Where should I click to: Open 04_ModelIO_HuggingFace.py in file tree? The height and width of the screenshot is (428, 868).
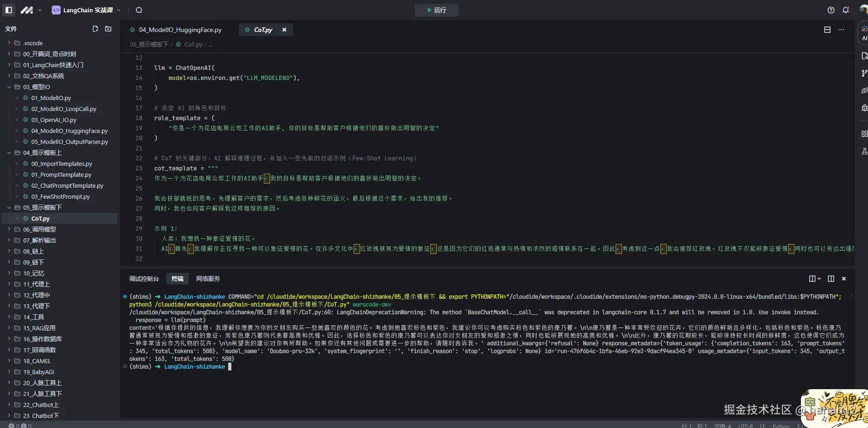coord(59,131)
